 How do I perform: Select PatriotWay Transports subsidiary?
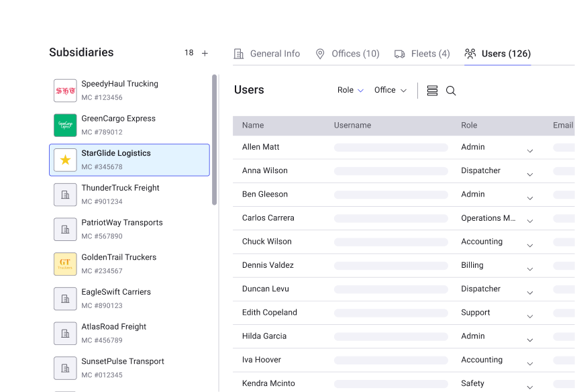tap(129, 229)
